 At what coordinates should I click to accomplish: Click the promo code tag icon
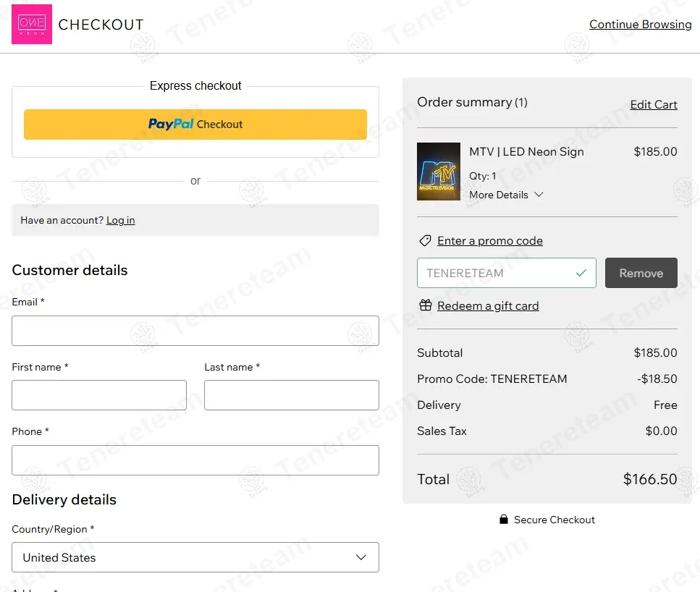(x=425, y=241)
